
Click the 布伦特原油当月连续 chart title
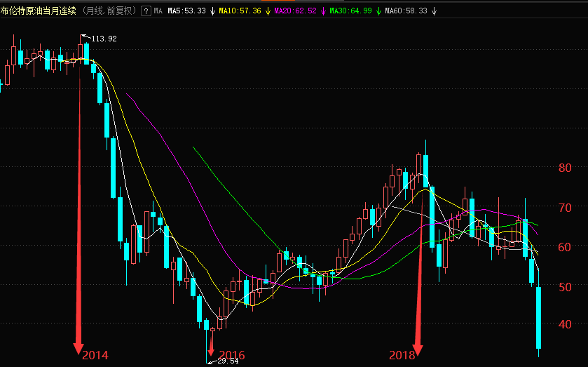tap(39, 11)
